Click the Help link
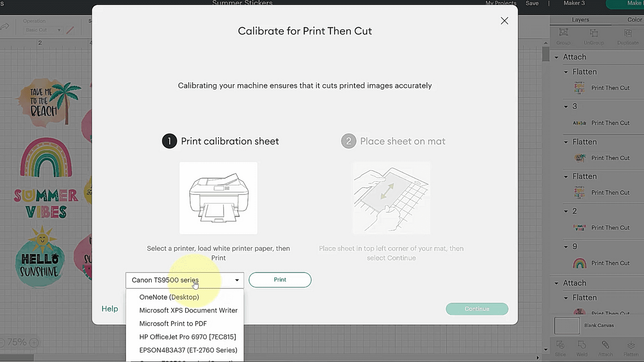This screenshot has height=362, width=644. (110, 309)
